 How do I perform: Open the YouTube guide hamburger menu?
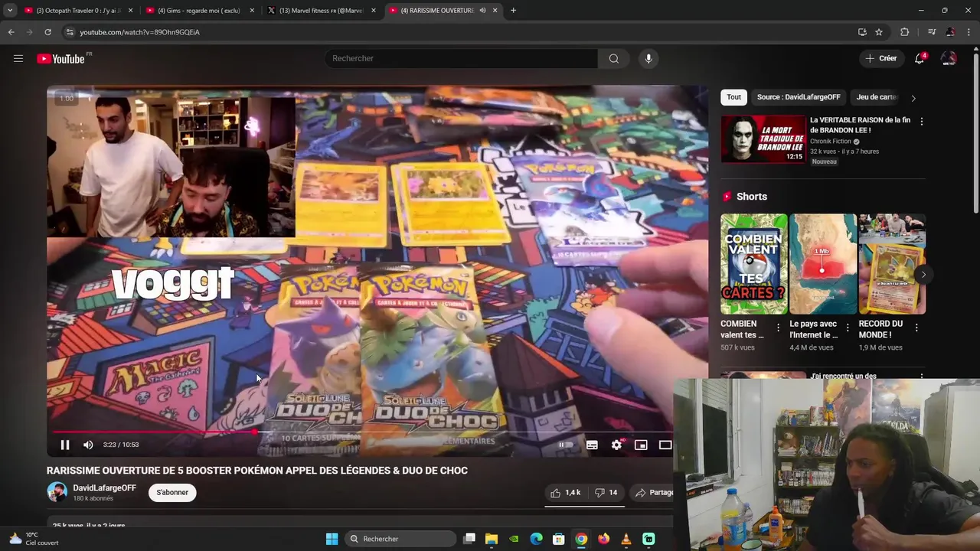[x=18, y=58]
